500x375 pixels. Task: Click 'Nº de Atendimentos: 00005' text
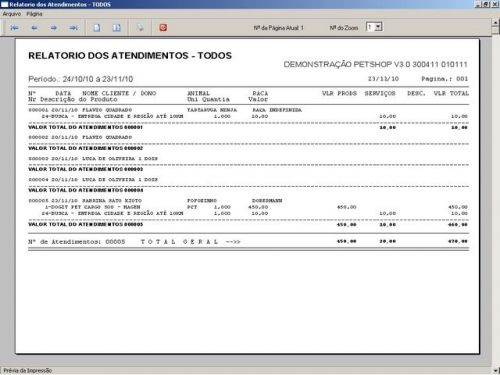click(x=77, y=242)
